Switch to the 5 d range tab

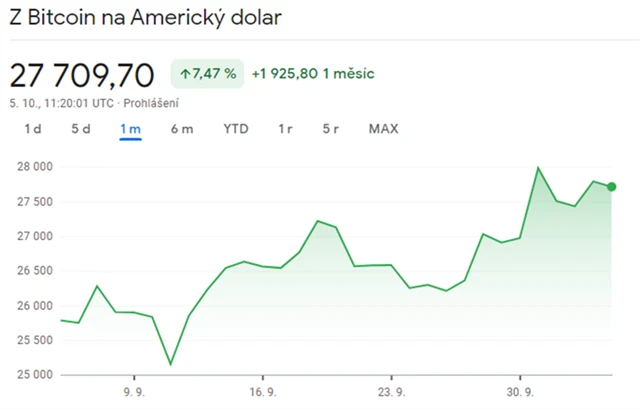tap(81, 129)
